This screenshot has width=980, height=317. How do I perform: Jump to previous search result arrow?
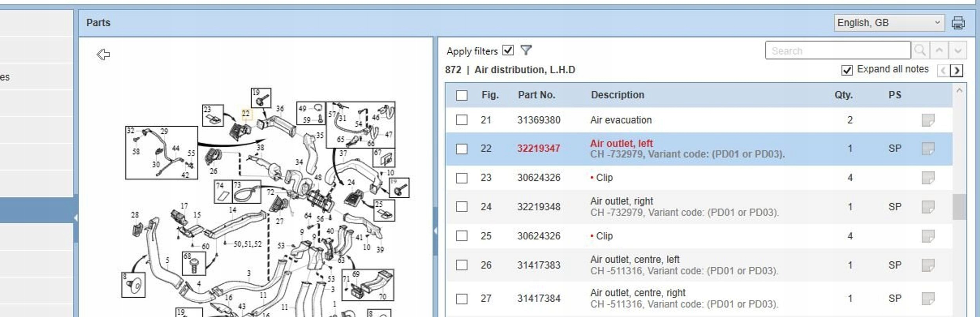coord(939,51)
